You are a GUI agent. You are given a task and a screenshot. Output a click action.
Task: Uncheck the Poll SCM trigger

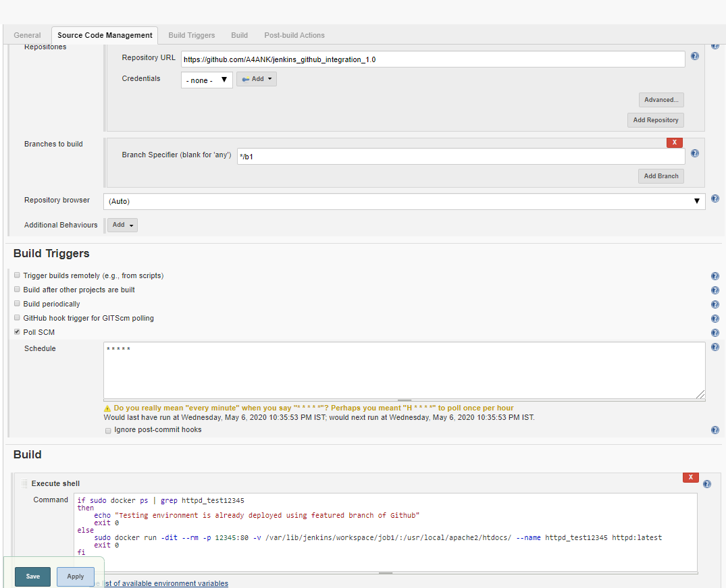(x=16, y=331)
